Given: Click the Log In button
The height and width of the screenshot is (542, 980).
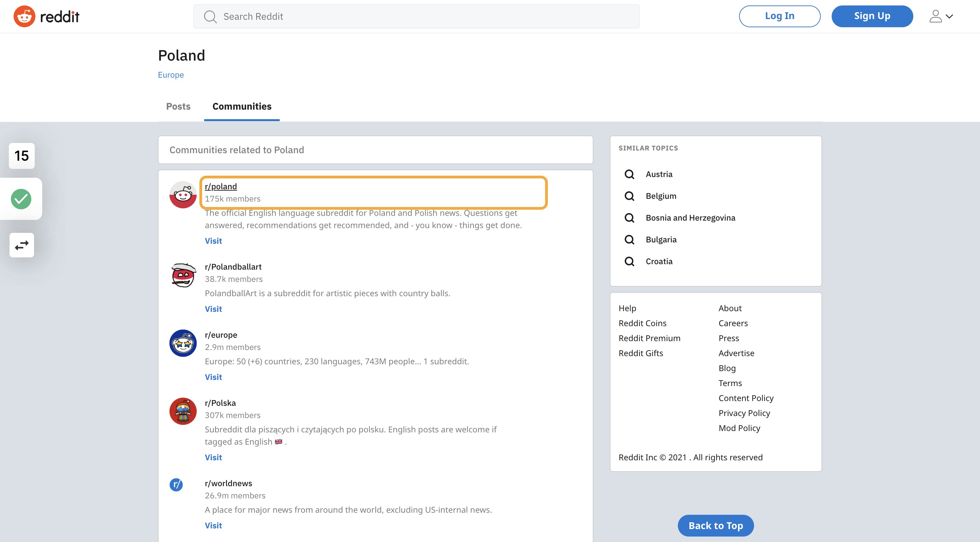Looking at the screenshot, I should pyautogui.click(x=780, y=16).
